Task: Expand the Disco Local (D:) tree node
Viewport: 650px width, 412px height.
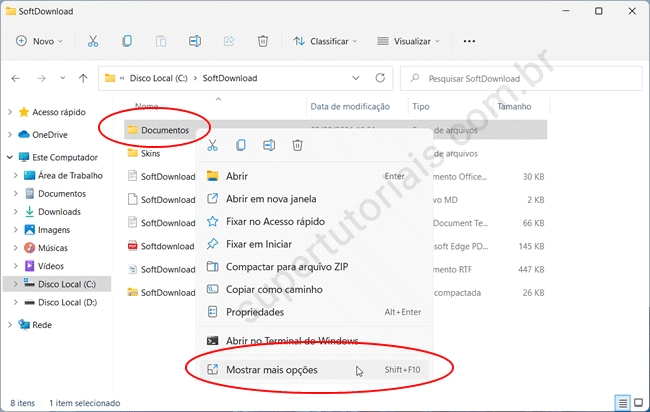Action: (16, 301)
